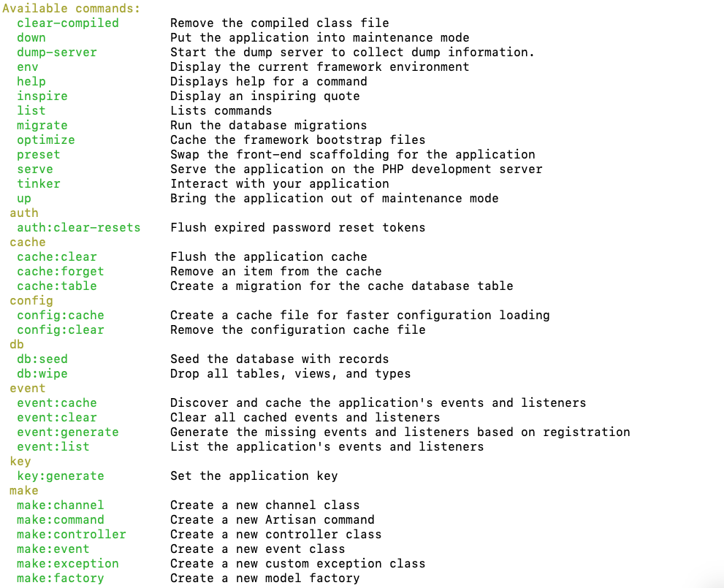
Task: Select the tinker command text
Action: tap(38, 183)
